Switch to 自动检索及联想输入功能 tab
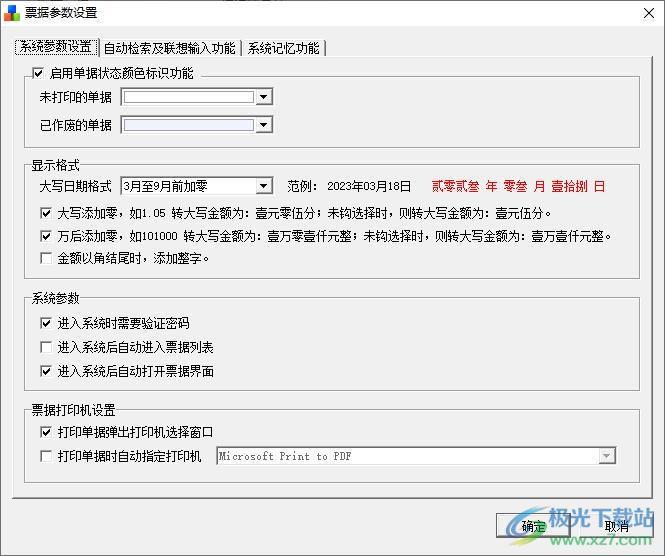The image size is (665, 556). click(x=169, y=48)
